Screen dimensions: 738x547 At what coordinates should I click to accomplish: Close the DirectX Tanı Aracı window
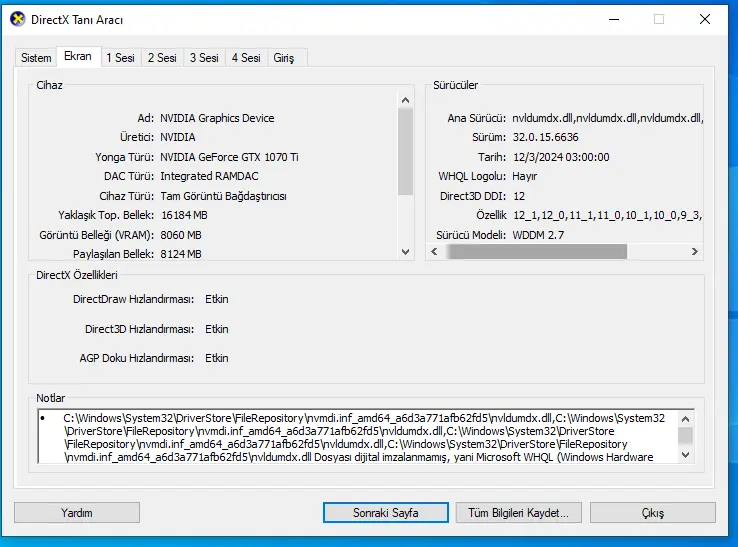705,19
